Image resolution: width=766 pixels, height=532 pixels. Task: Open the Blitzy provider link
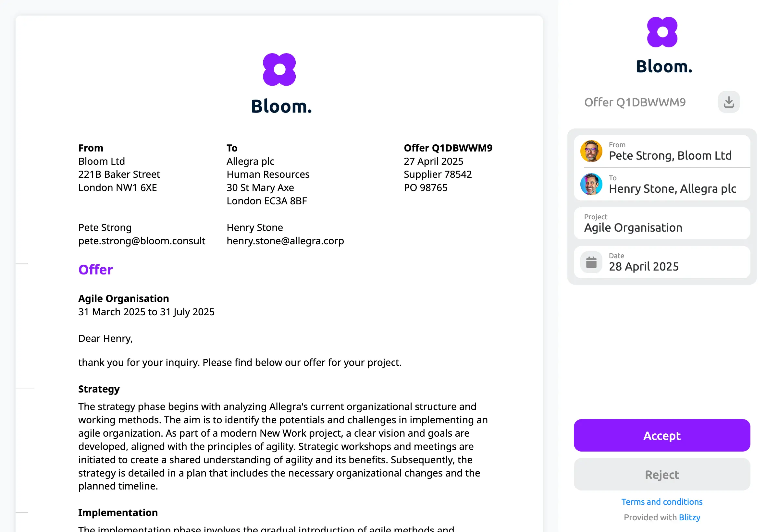tap(689, 517)
